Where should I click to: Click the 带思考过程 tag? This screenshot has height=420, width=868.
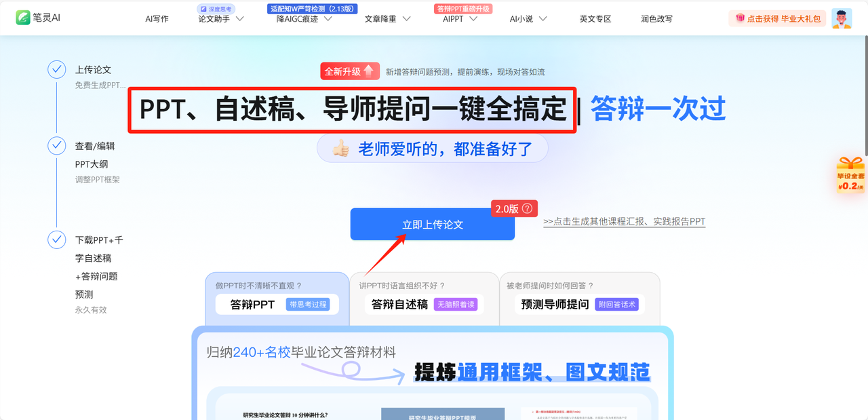pyautogui.click(x=309, y=305)
